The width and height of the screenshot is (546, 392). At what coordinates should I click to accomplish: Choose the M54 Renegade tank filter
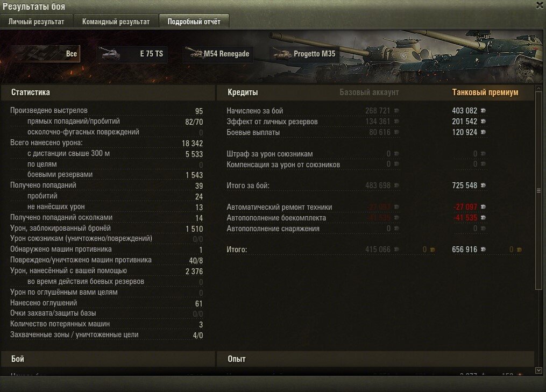tap(218, 54)
